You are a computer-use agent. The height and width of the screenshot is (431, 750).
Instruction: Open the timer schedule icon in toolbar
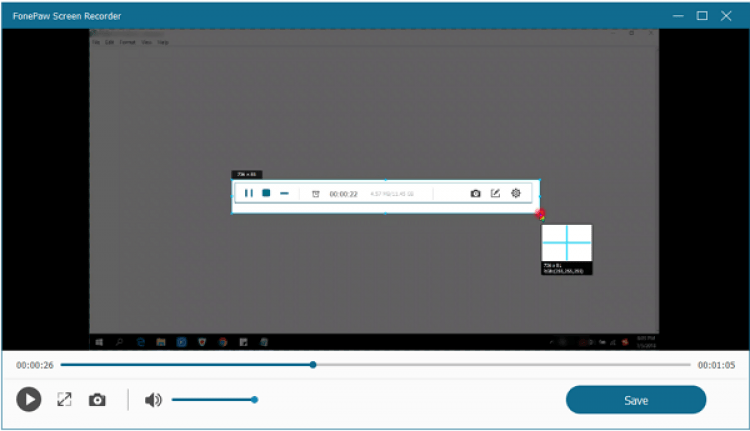point(315,194)
